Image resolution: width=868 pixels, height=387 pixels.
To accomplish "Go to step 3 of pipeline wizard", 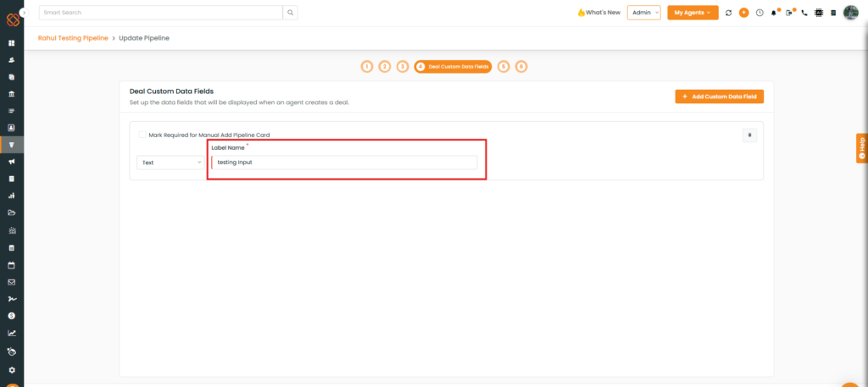I will click(x=403, y=66).
